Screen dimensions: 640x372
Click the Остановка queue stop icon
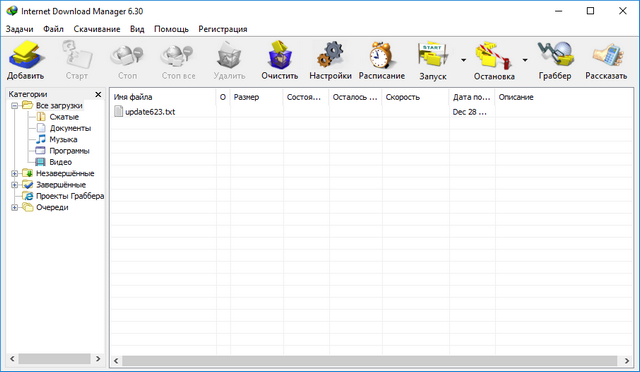point(494,55)
